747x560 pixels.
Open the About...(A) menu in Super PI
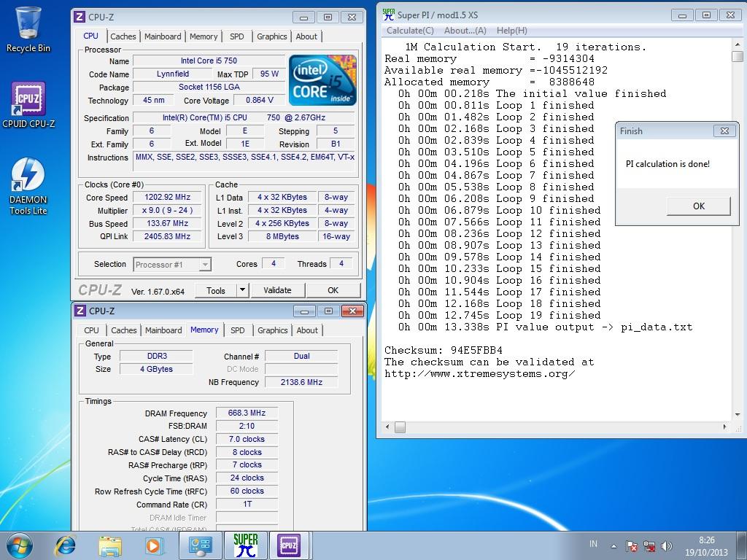[465, 31]
